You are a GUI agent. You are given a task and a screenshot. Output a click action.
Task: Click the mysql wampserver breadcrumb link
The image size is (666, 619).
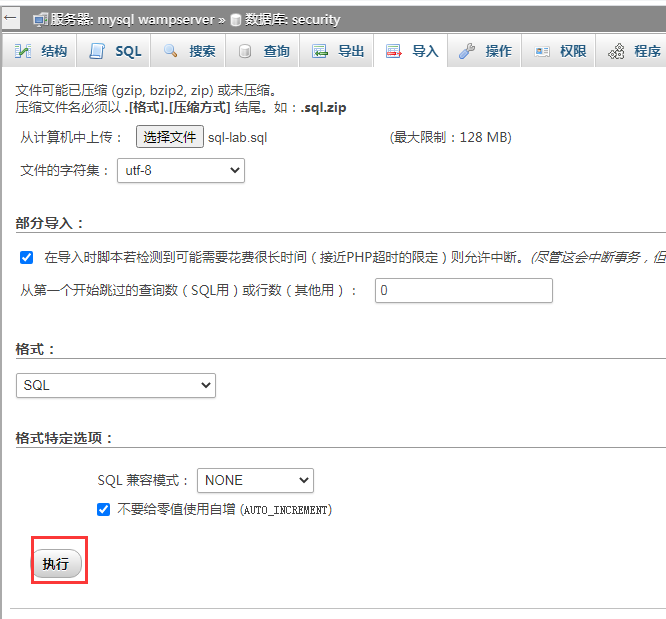133,20
